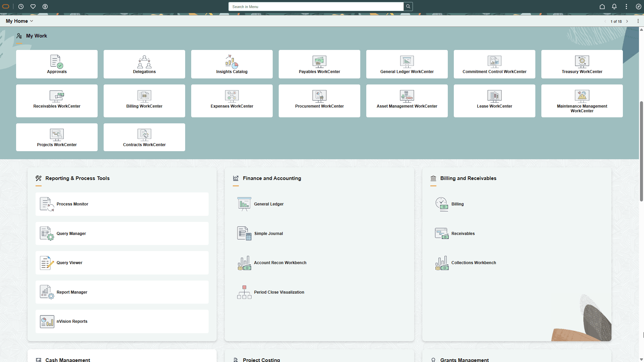
Task: Click the Period Close Visualization hierarchy icon
Action: [244, 292]
